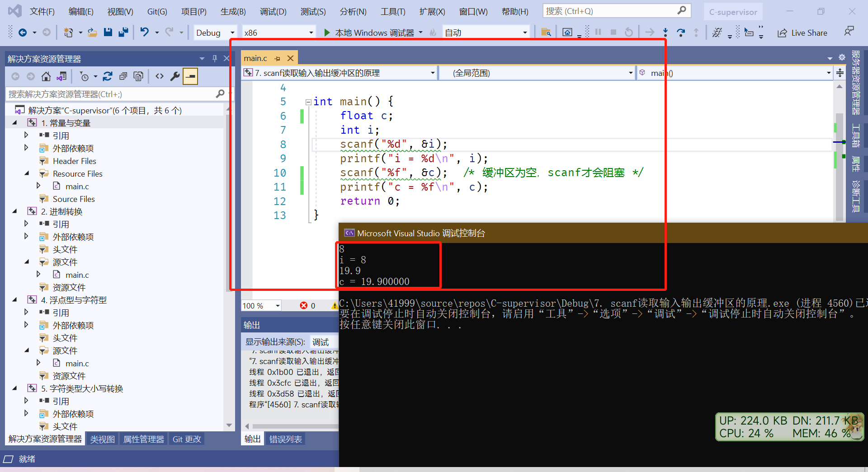Image resolution: width=868 pixels, height=472 pixels.
Task: Click the global search box
Action: coord(617,11)
